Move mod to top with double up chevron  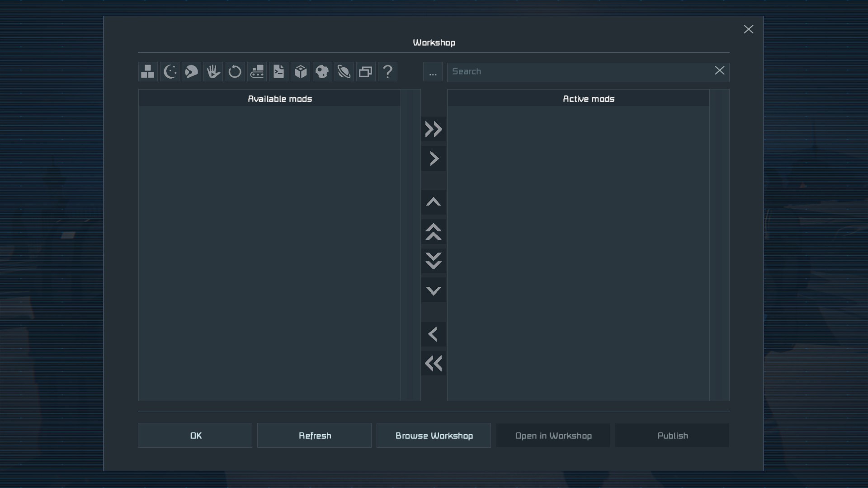pyautogui.click(x=434, y=231)
